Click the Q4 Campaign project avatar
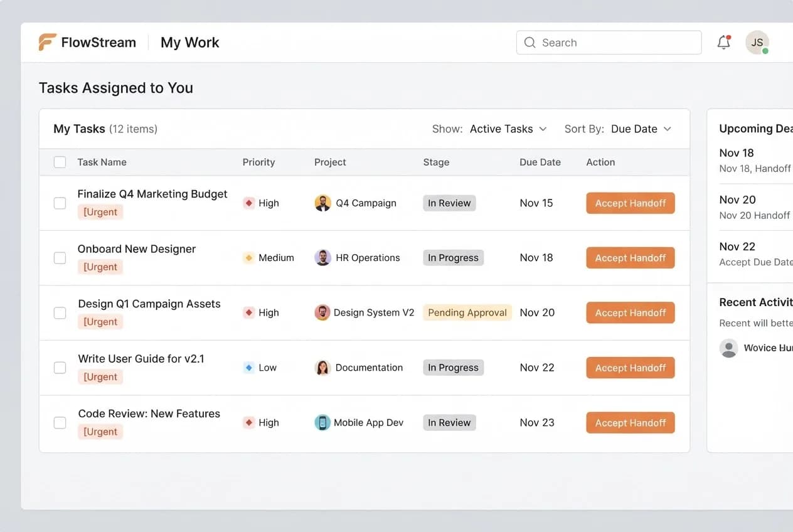This screenshot has height=532, width=793. click(x=322, y=203)
